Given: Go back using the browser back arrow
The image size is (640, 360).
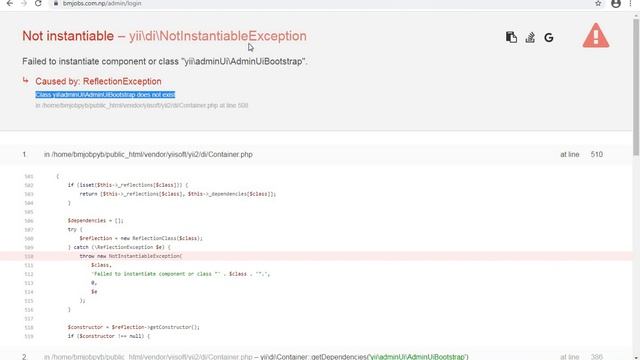Looking at the screenshot, I should coord(9,3).
